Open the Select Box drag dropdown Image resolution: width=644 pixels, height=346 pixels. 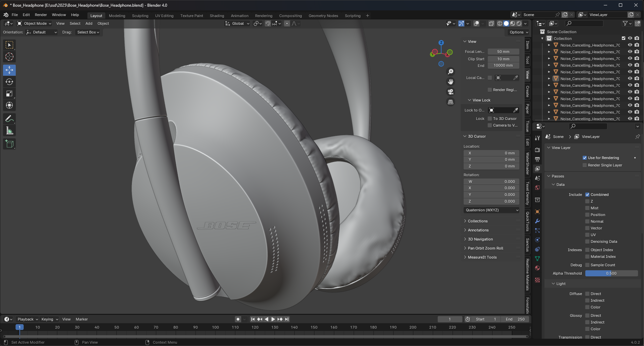[x=88, y=32]
